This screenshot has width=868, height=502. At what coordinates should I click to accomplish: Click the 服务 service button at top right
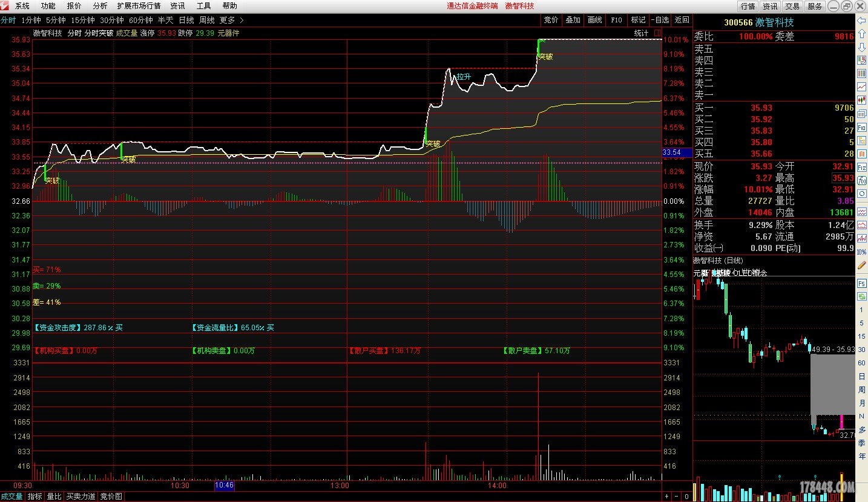coord(815,6)
